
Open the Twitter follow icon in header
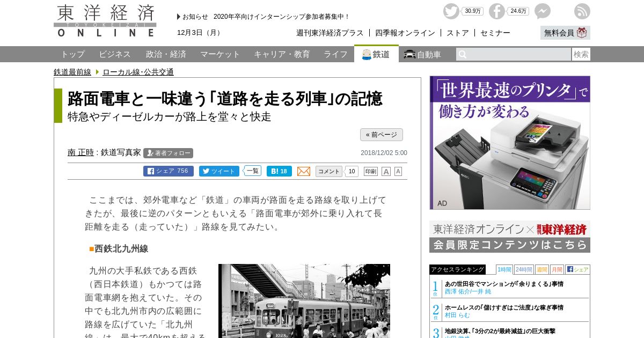[451, 11]
